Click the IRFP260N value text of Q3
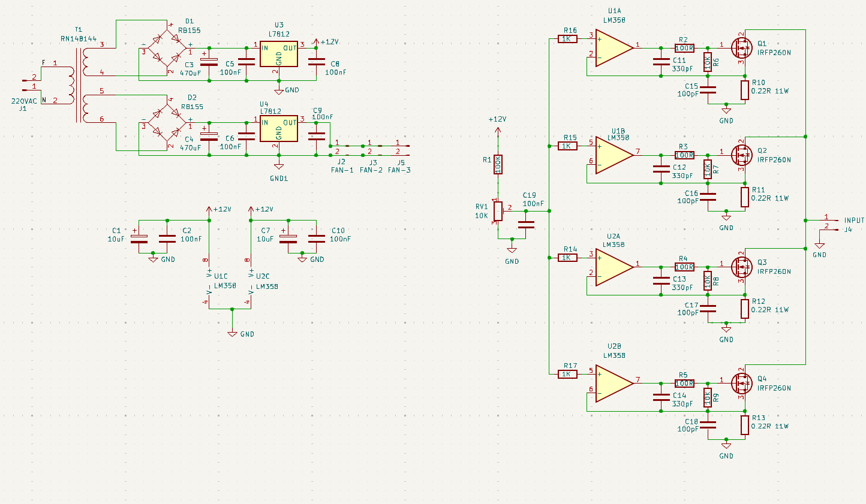 774,271
